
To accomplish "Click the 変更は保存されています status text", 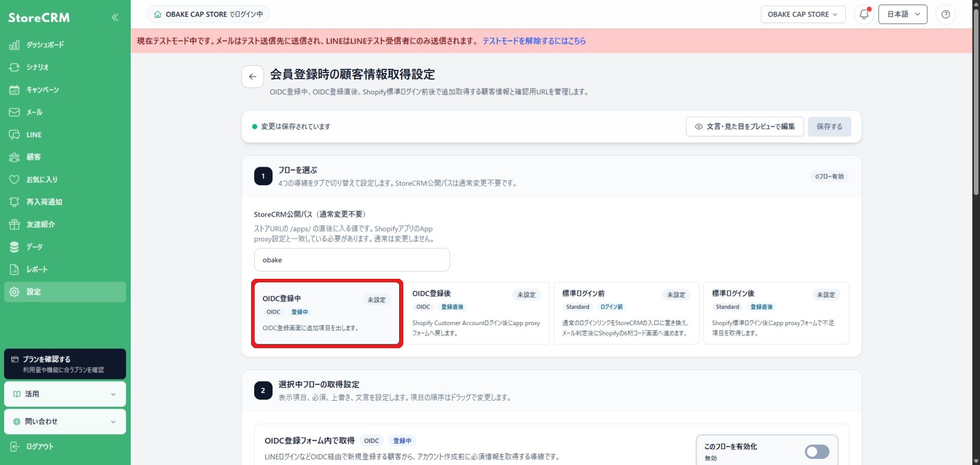I will pos(295,127).
